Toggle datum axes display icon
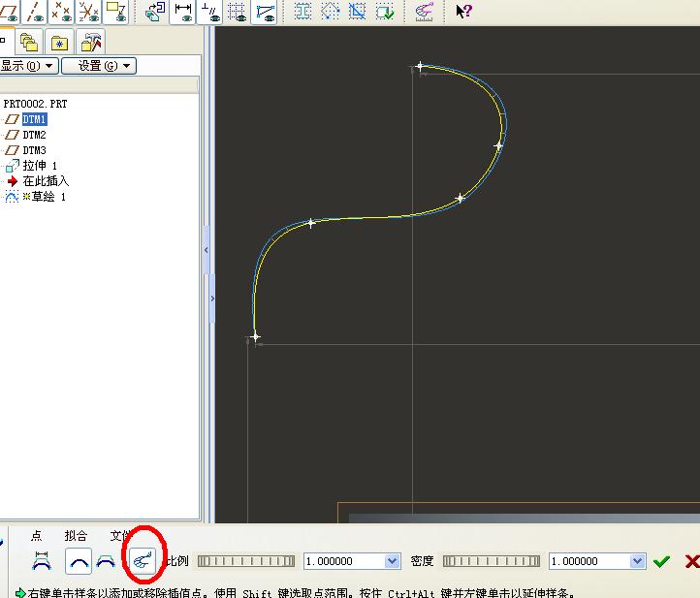Viewport: 700px width, 598px height. coord(34,12)
